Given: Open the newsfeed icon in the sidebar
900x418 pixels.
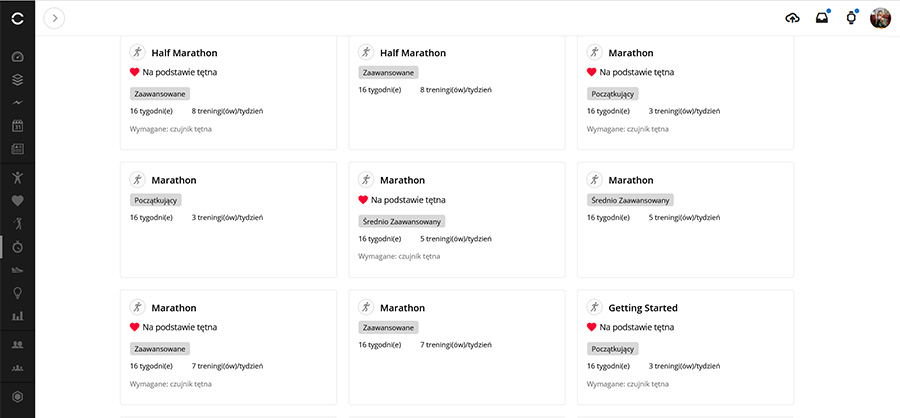Looking at the screenshot, I should (x=17, y=149).
